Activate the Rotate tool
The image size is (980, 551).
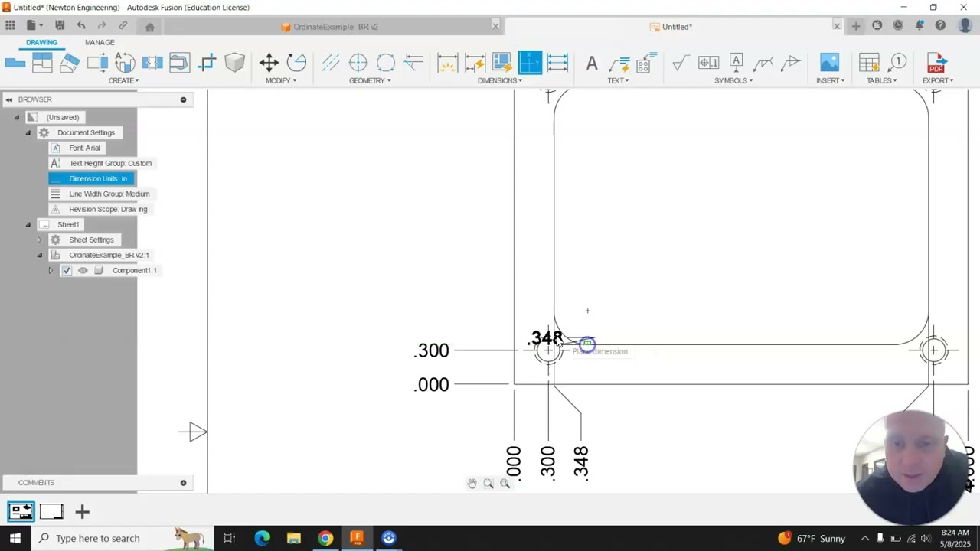[x=296, y=63]
